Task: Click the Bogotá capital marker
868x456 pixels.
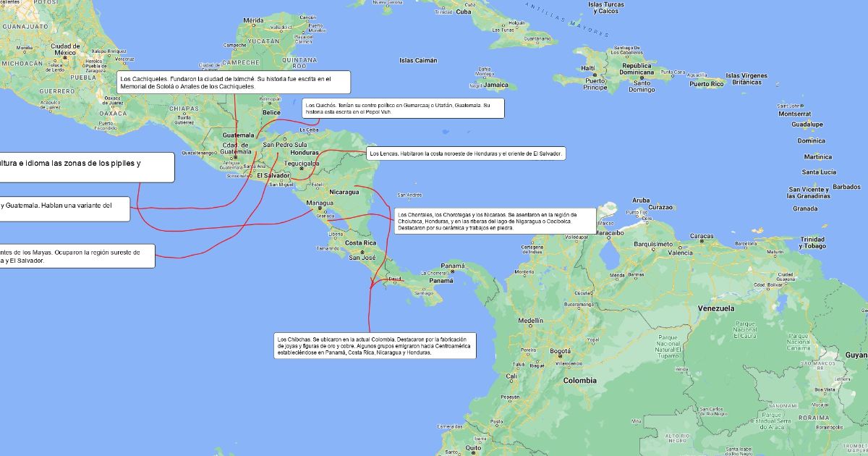Action: (x=561, y=352)
